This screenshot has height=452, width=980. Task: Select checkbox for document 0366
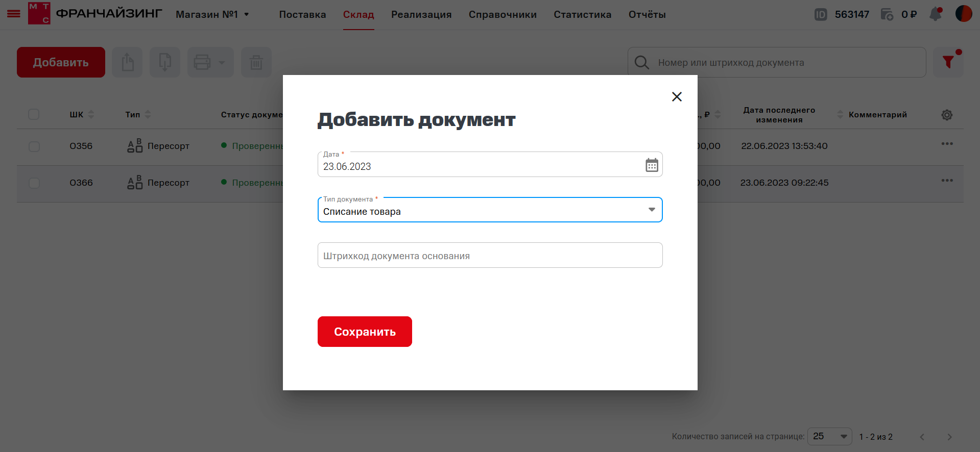click(34, 183)
